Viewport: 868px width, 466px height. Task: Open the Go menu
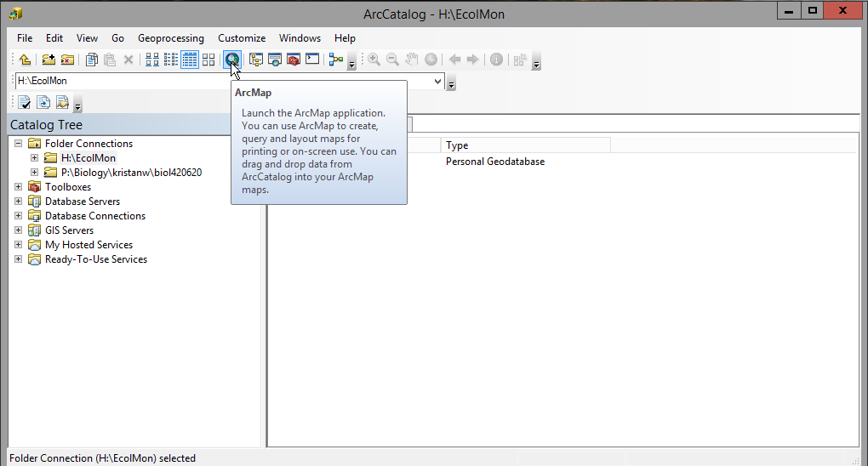[117, 38]
